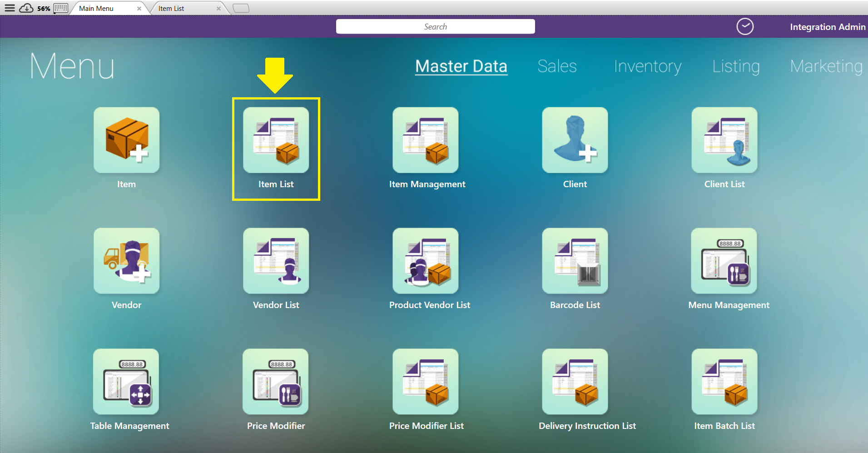Close the Item List tab
Viewport: 868px width, 453px height.
click(x=218, y=9)
